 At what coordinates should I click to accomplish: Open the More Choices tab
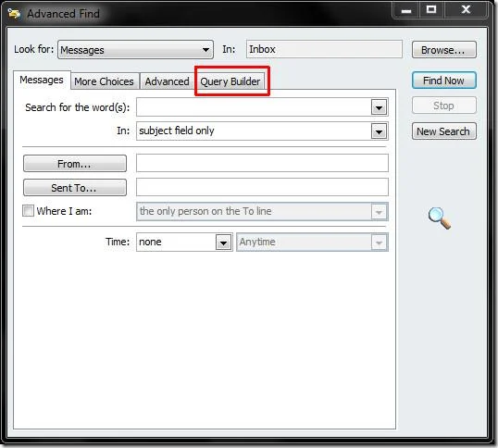click(104, 81)
